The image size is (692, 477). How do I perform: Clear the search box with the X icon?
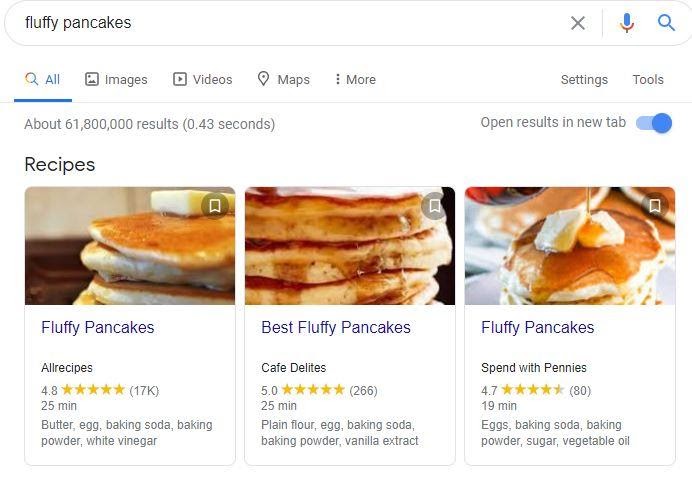tap(578, 23)
